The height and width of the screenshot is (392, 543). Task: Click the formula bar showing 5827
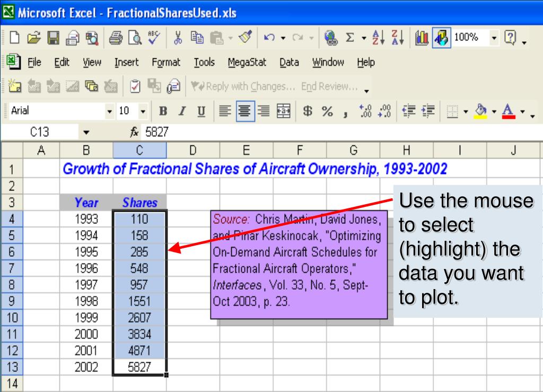pyautogui.click(x=341, y=132)
